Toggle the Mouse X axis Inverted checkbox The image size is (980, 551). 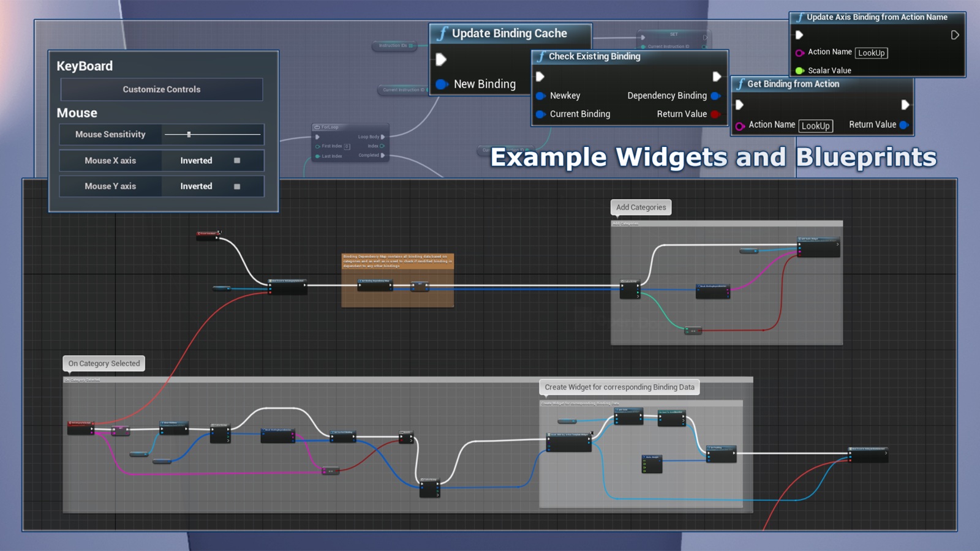click(238, 160)
